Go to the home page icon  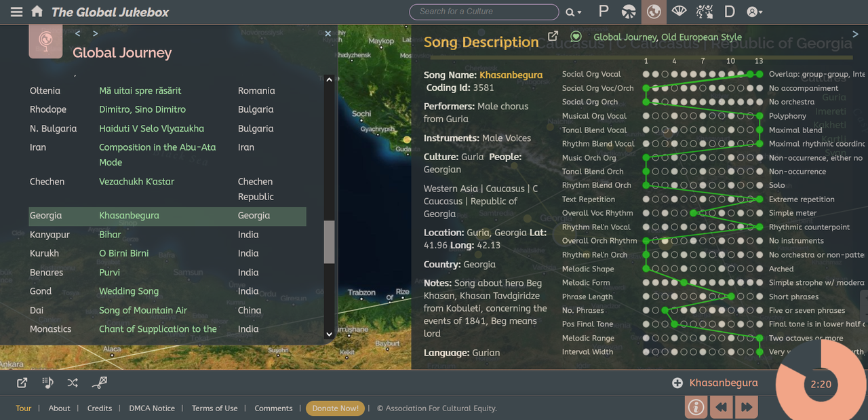tap(37, 12)
